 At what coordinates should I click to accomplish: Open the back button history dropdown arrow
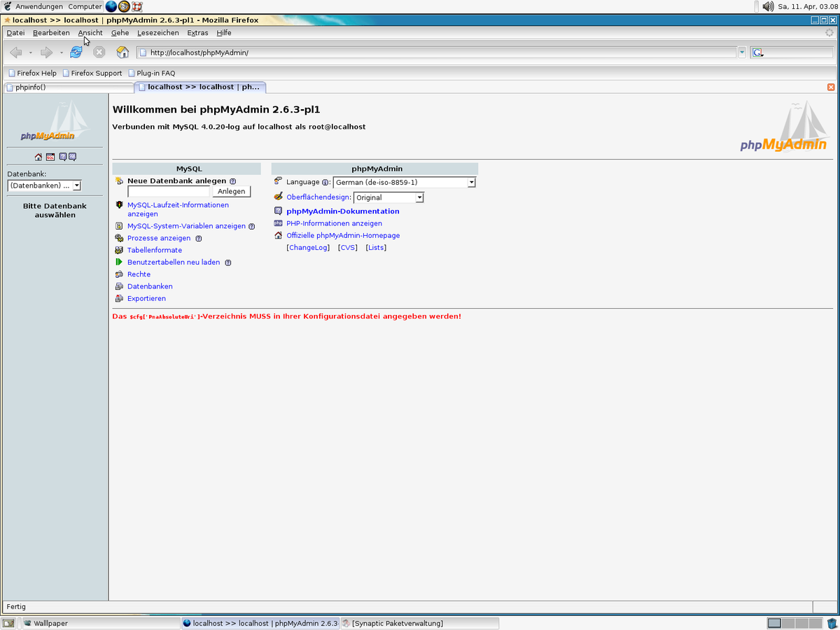[30, 52]
